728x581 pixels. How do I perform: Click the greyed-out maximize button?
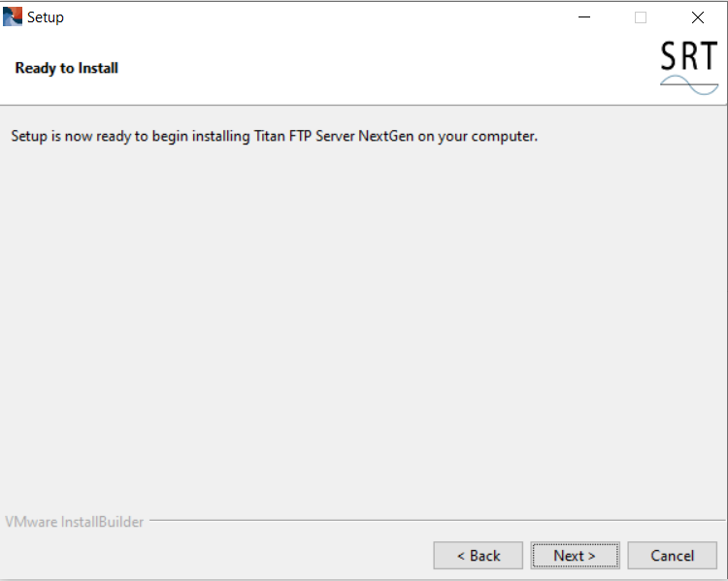(x=641, y=17)
